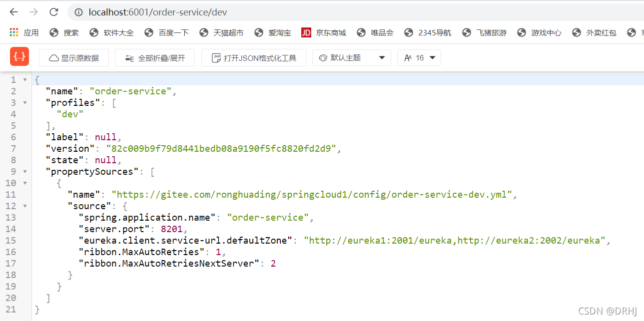Screen dimensions: 644x321
Task: Click the "ribbon.MaxAutoRetries" key on line 16
Action: tap(142, 252)
